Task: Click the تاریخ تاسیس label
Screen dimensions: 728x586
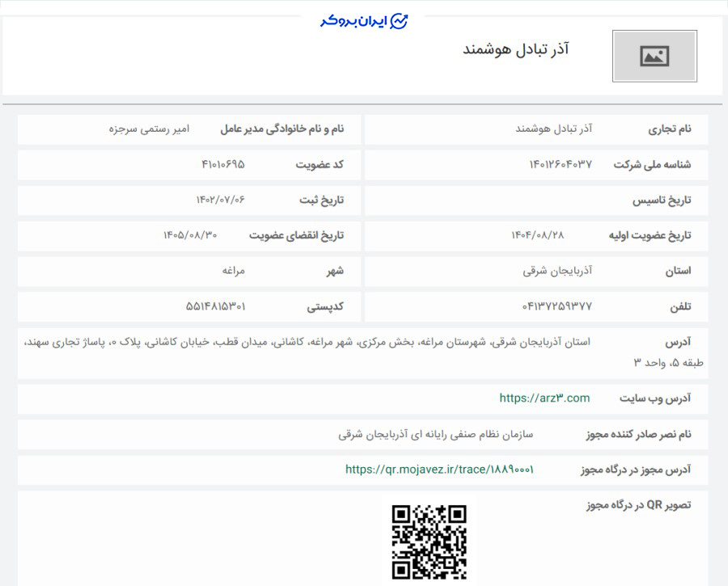Action: [662, 200]
